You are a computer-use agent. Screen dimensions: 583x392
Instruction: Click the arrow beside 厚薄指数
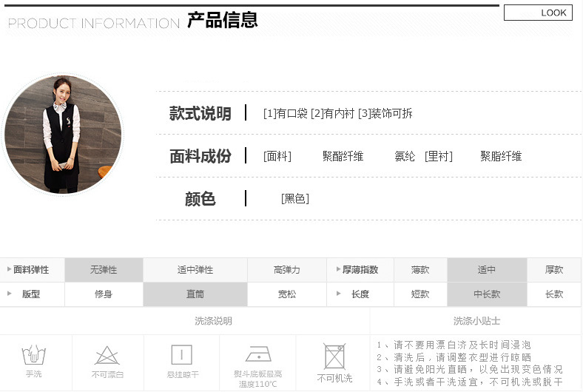(338, 269)
